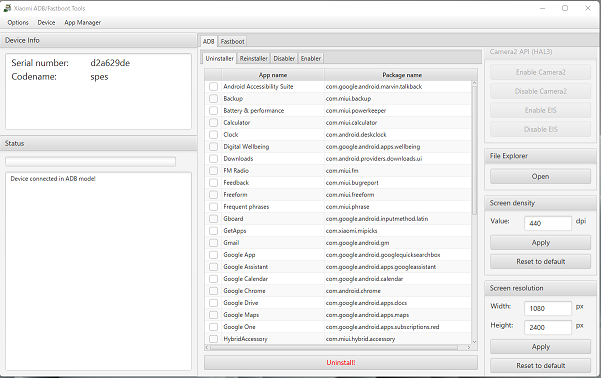This screenshot has width=601, height=378.
Task: Check the Google Chrome checkbox
Action: click(213, 291)
